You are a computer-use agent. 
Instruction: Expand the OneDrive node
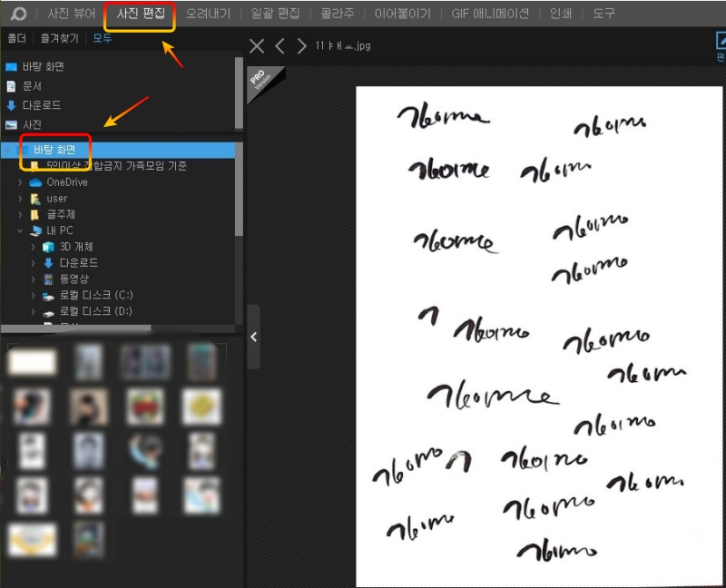pyautogui.click(x=20, y=182)
